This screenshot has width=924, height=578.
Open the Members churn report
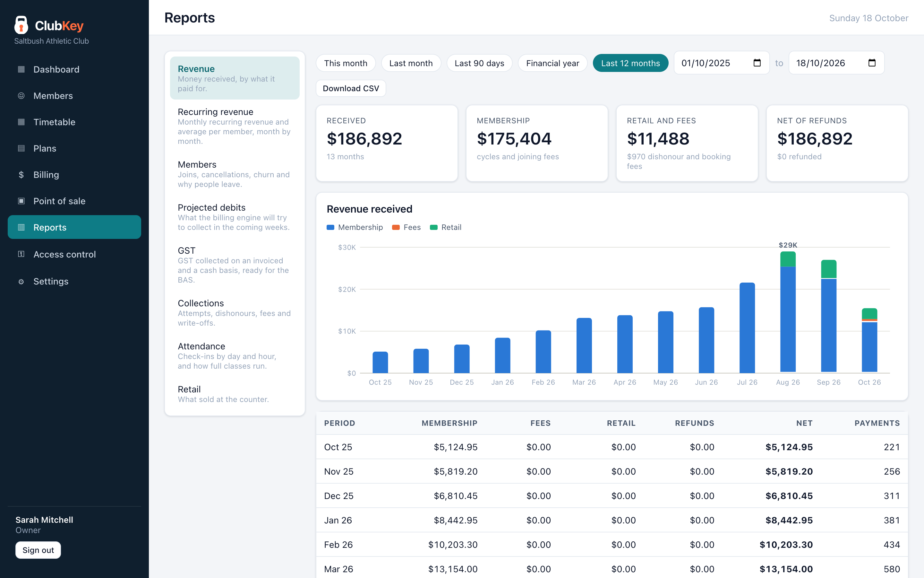click(x=235, y=174)
